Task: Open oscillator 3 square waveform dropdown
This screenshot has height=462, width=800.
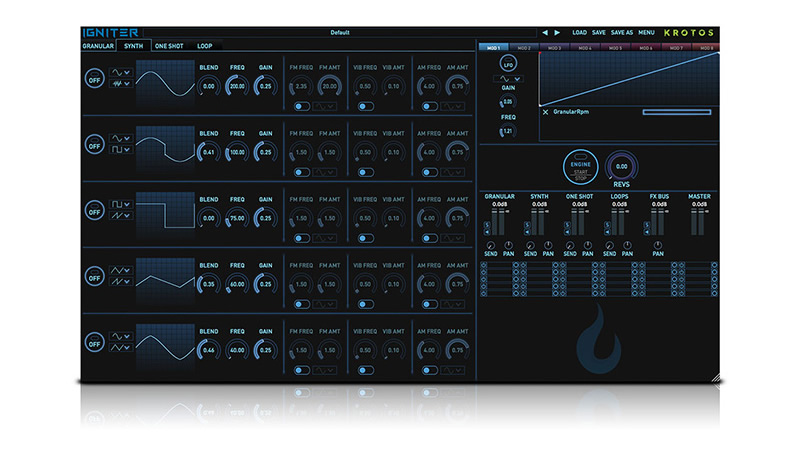Action: (121, 204)
